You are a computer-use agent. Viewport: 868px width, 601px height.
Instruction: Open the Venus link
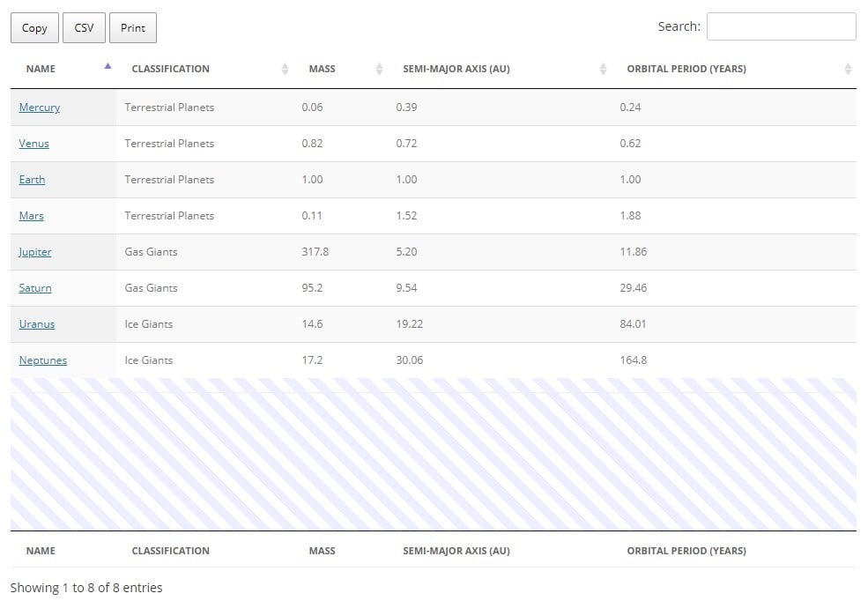[34, 144]
